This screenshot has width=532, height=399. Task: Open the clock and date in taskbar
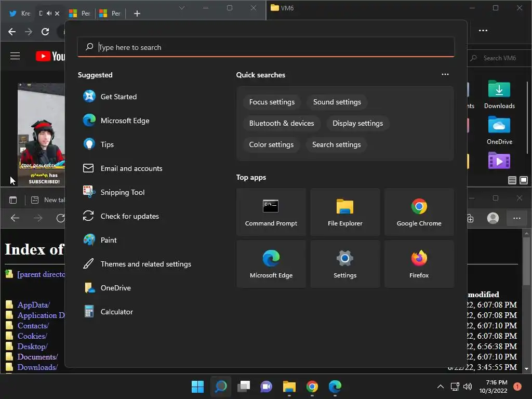point(493,387)
